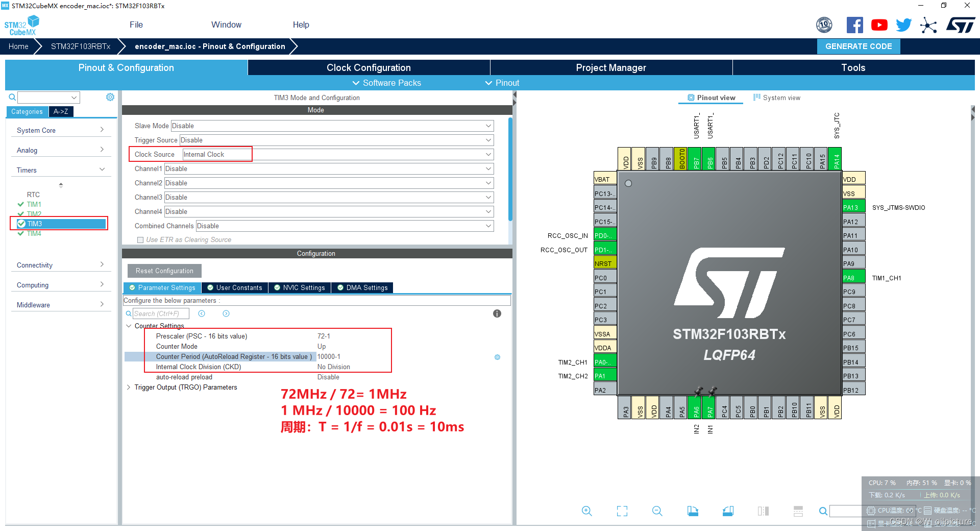Open the Channel3 dropdown
The height and width of the screenshot is (531, 980).
pos(329,197)
